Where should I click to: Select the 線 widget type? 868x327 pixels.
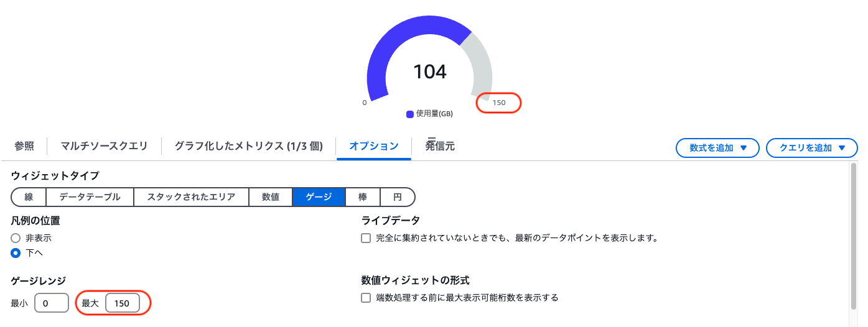(29, 197)
